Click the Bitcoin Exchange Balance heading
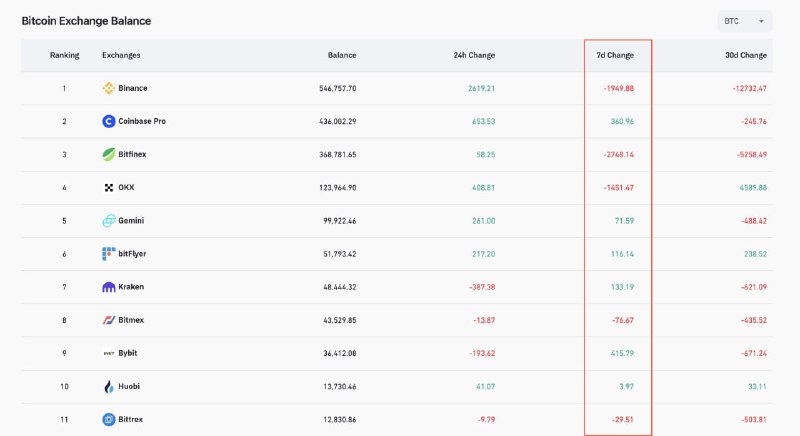This screenshot has width=800, height=436. 86,21
